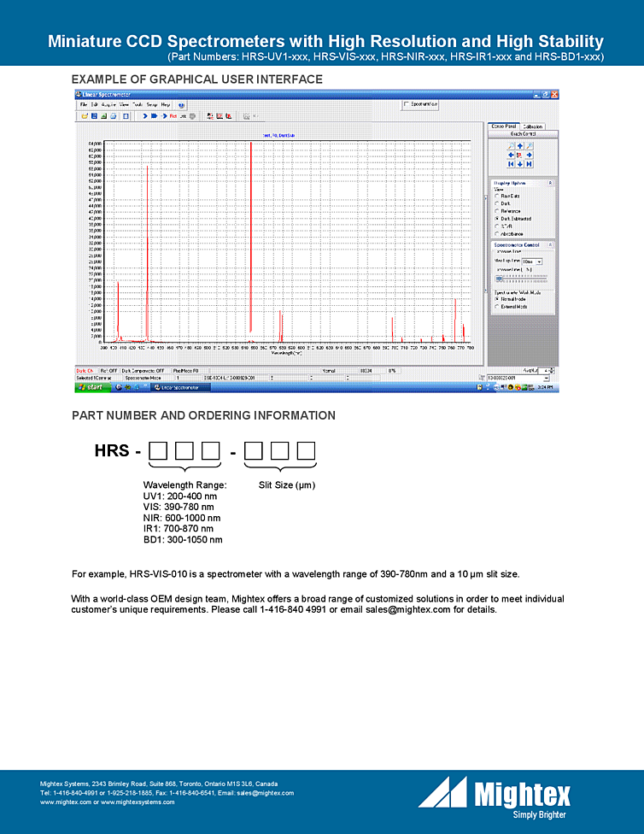Switch to the Calibration tab
This screenshot has width=644, height=834.
pyautogui.click(x=532, y=126)
